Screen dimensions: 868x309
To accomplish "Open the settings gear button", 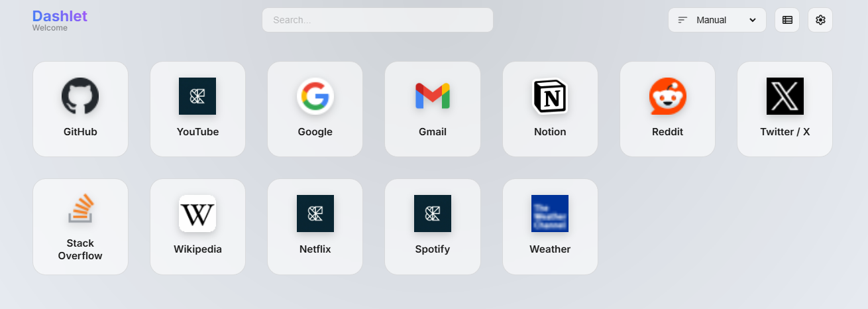I will tap(820, 20).
